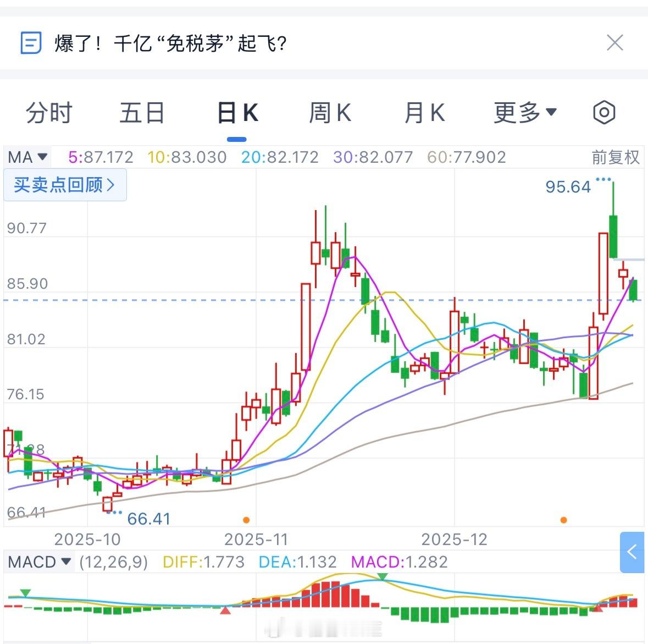Image resolution: width=648 pixels, height=644 pixels.
Task: Switch to the 分时 tab
Action: [49, 112]
